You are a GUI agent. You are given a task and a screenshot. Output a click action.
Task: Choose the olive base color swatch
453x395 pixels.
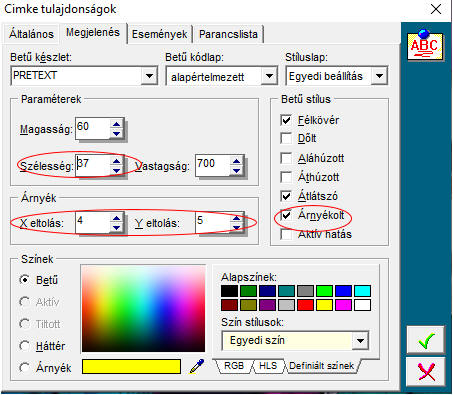(x=248, y=305)
